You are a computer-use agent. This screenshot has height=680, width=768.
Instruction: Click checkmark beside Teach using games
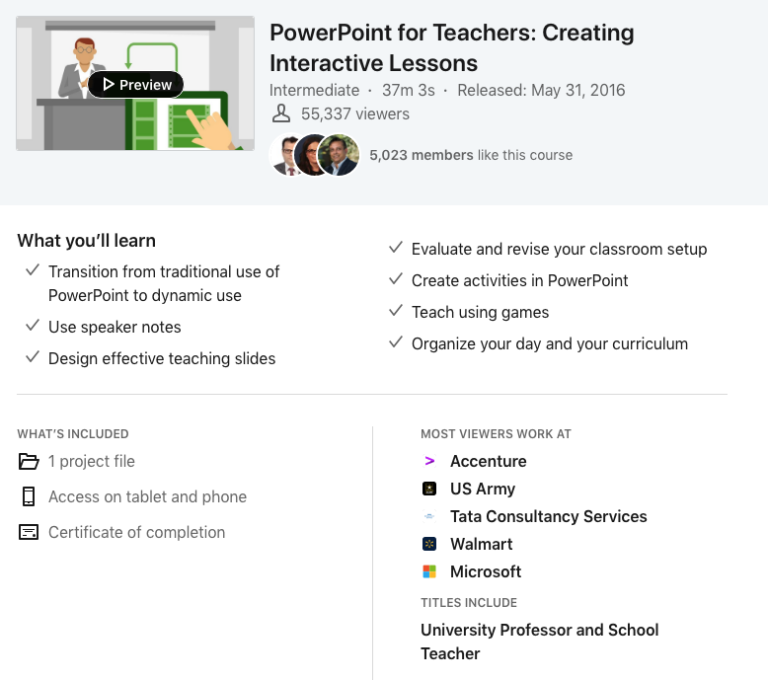point(395,311)
